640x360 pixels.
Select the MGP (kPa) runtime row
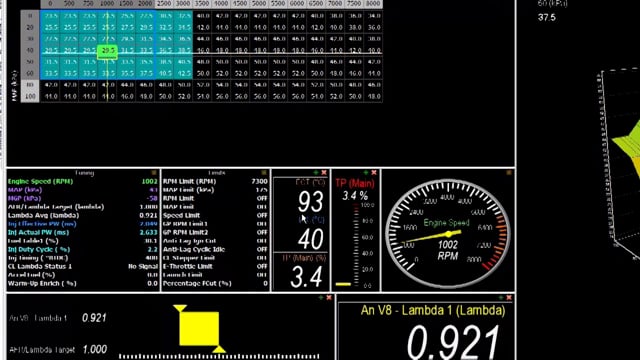(82, 198)
